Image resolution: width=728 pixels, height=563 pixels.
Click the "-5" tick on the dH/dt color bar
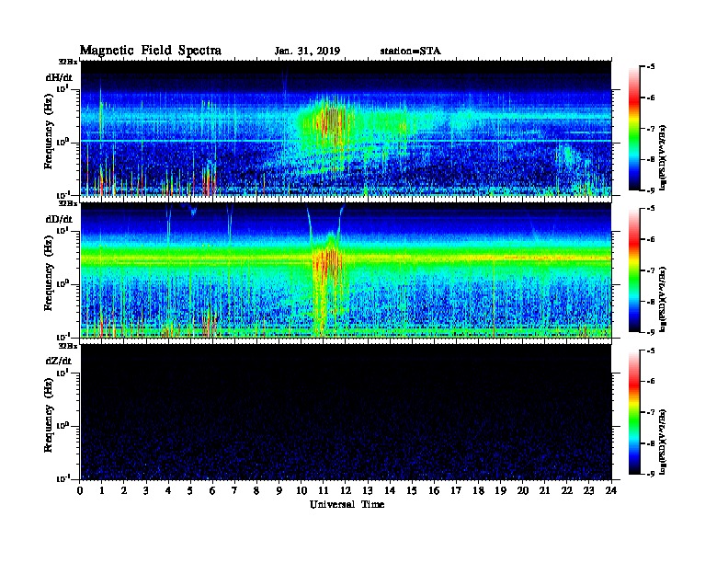tap(651, 67)
